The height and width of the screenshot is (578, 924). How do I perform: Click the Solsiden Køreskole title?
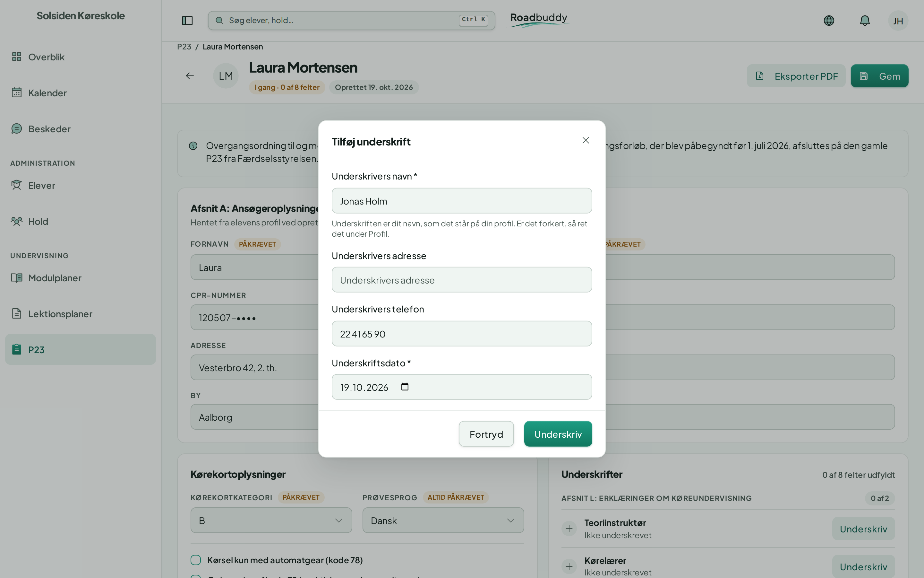click(x=81, y=16)
